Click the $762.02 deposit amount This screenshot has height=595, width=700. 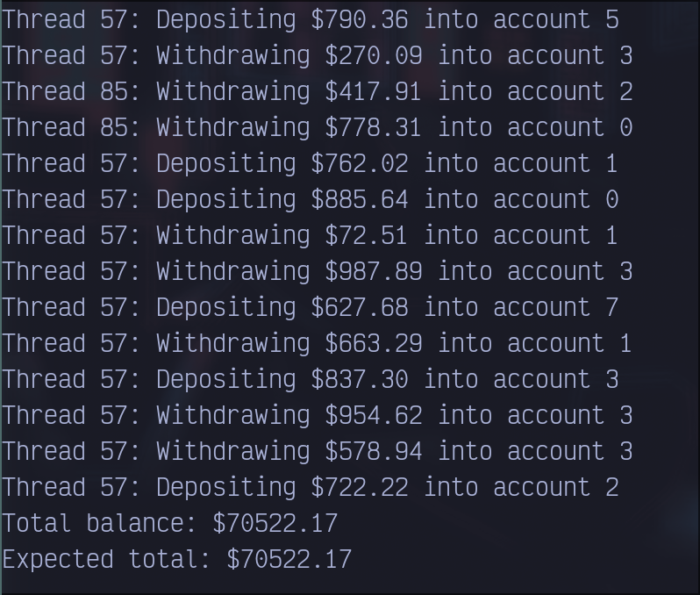click(x=360, y=163)
